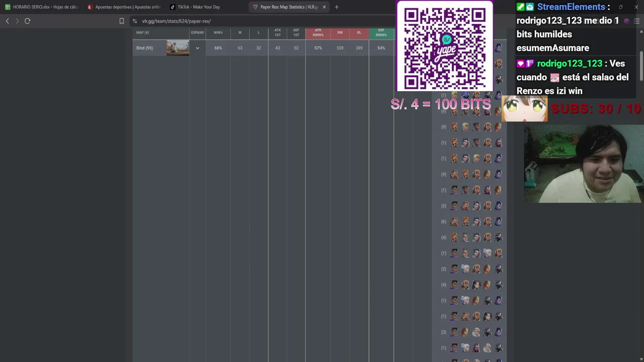
Task: Click the 'RL' column header
Action: [x=359, y=33]
